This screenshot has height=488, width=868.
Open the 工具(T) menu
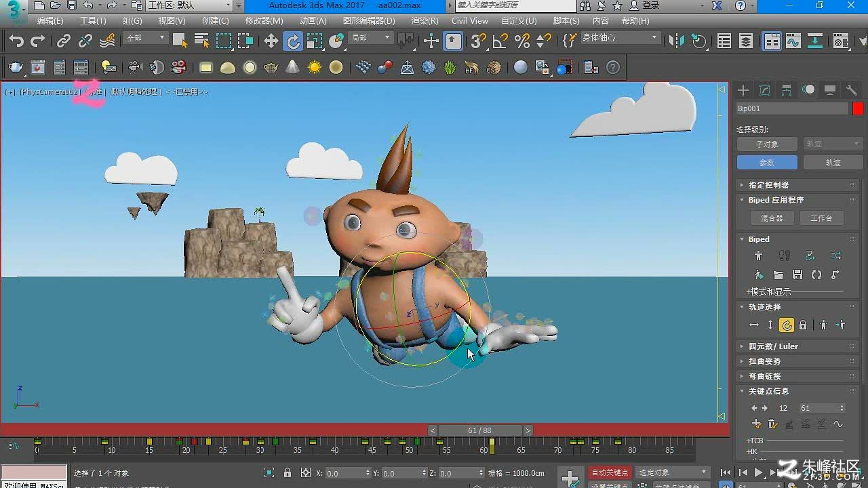tap(93, 21)
